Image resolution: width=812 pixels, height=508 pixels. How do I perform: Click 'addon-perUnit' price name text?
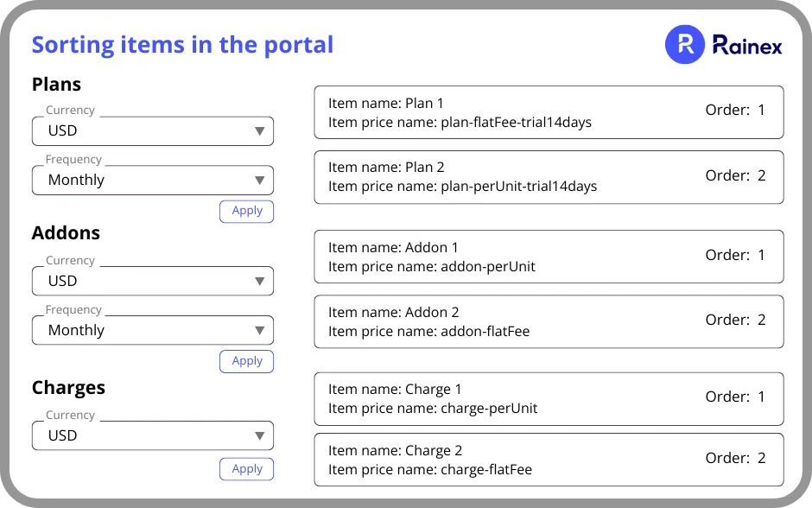(488, 267)
